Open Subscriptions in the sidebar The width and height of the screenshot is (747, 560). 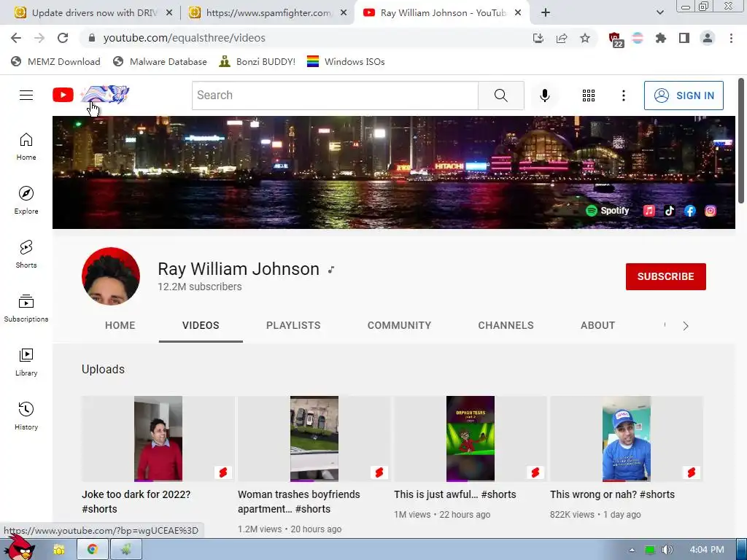click(x=26, y=308)
